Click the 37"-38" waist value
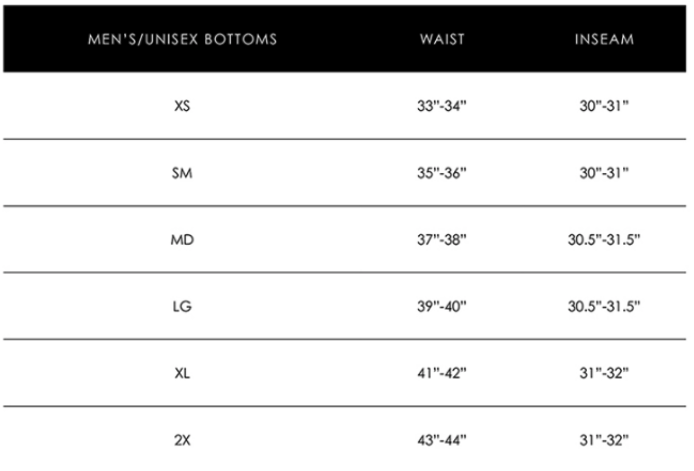Image resolution: width=694 pixels, height=471 pixels. click(x=442, y=240)
